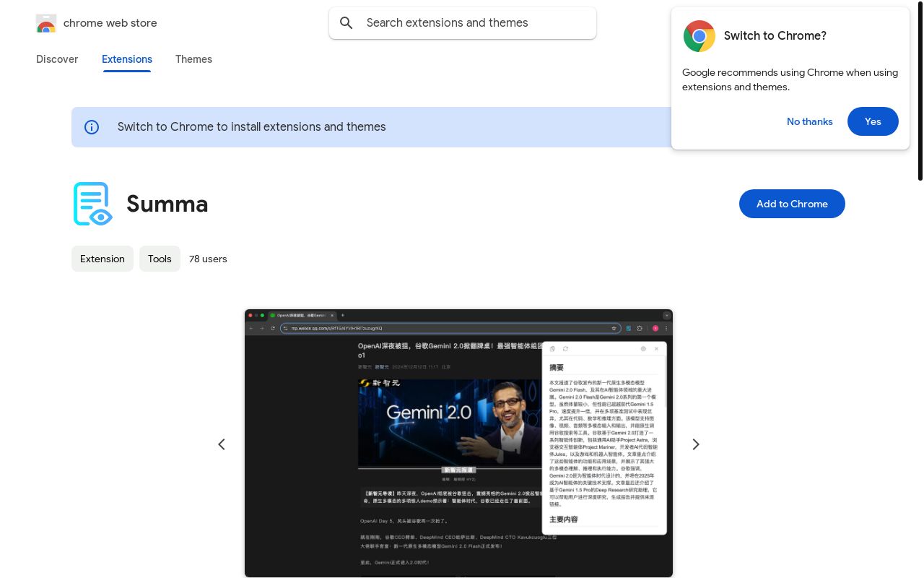Click the info icon in the blue banner
924x578 pixels.
tap(92, 127)
